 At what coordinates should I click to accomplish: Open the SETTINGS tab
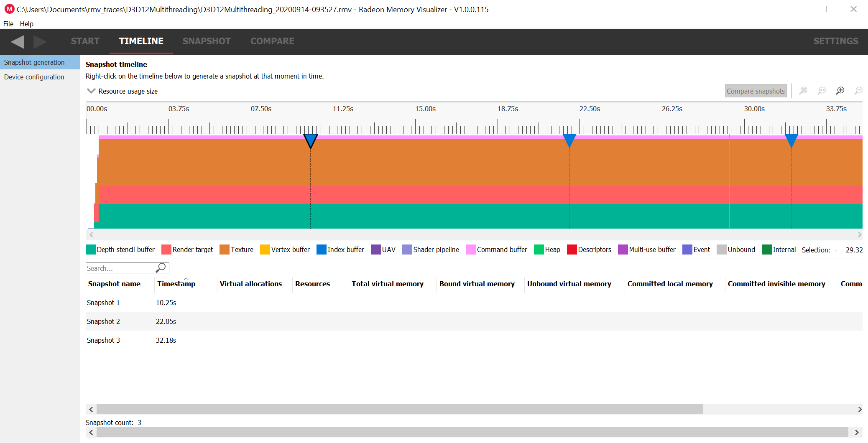tap(835, 41)
